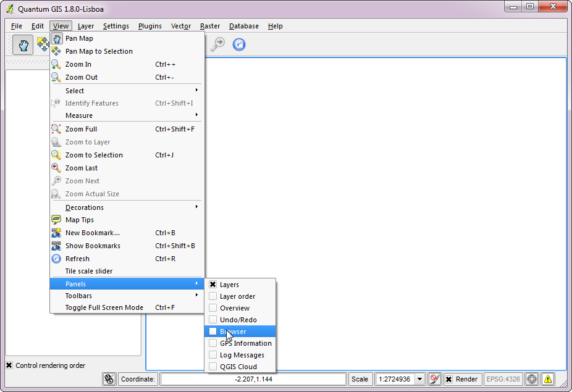Click the Zoom In menu entry text

[x=78, y=64]
